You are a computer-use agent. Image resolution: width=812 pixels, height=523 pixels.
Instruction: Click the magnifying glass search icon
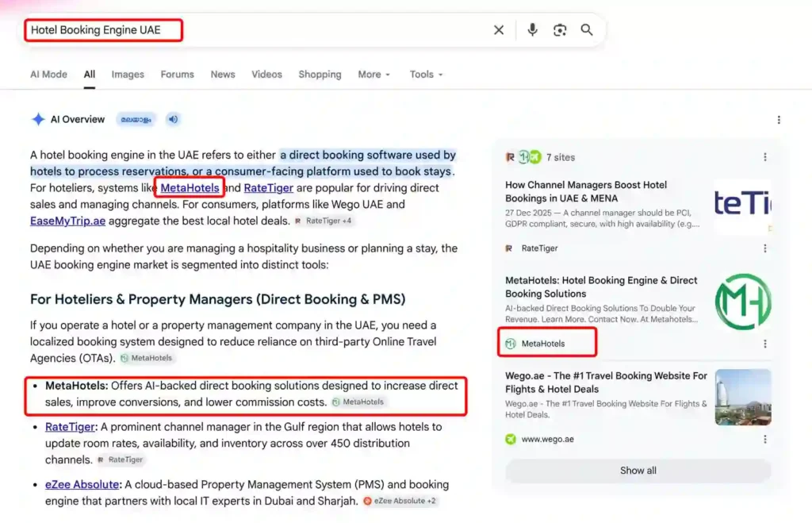coord(587,30)
